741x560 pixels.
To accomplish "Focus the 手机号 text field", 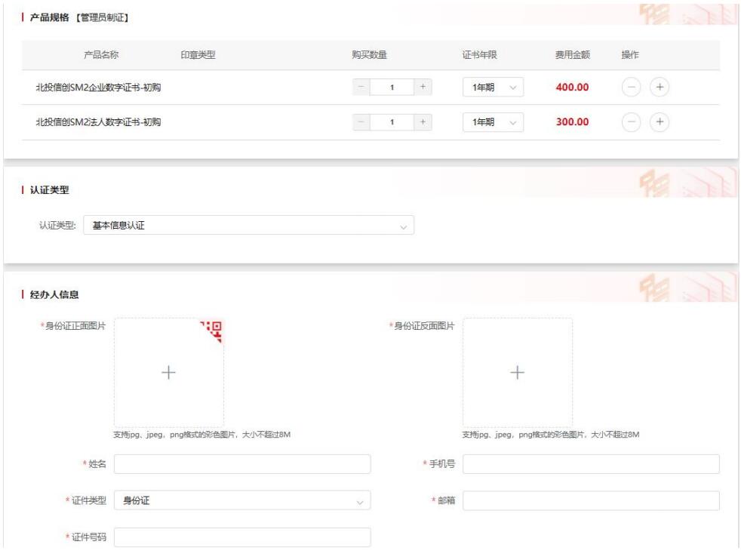I will (x=591, y=464).
